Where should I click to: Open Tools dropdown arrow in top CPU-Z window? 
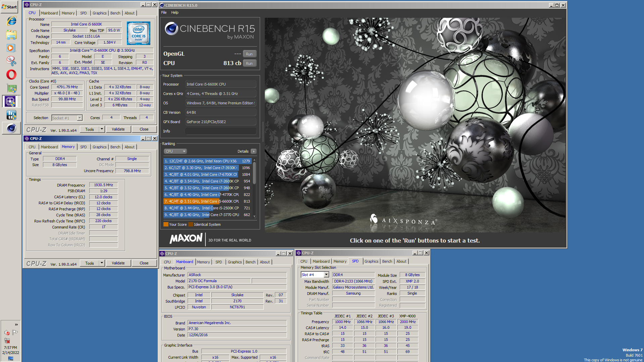tap(102, 129)
